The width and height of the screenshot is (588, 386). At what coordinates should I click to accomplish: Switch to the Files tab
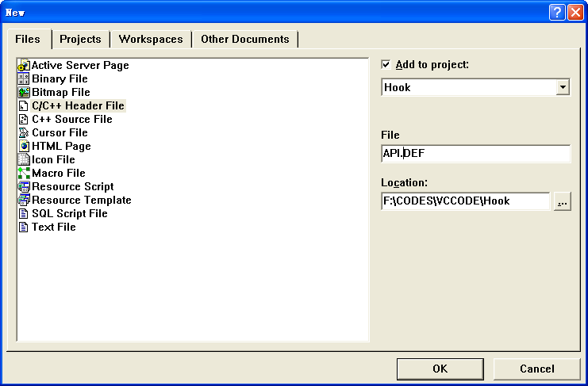(28, 39)
